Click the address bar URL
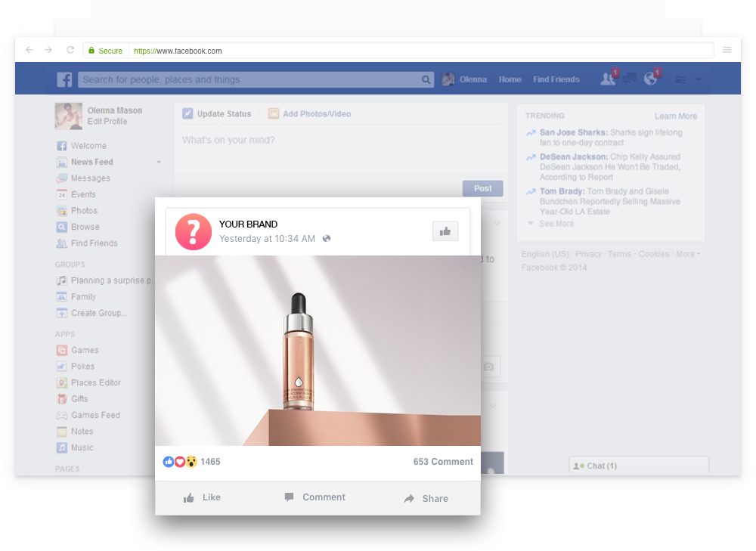 [x=178, y=51]
